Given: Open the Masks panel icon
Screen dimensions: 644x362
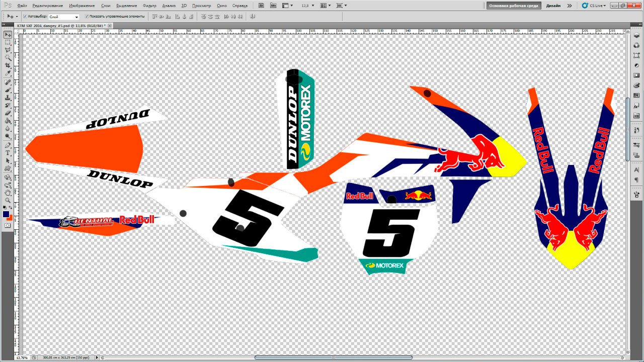Looking at the screenshot, I should tap(636, 75).
